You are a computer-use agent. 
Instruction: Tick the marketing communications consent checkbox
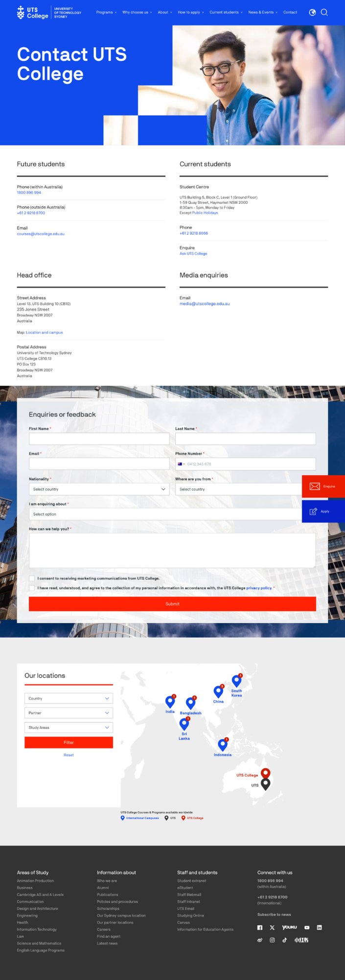(x=32, y=578)
